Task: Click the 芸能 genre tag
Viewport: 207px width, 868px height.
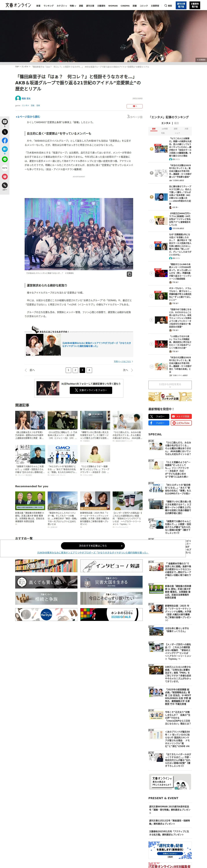Action: pos(33,105)
